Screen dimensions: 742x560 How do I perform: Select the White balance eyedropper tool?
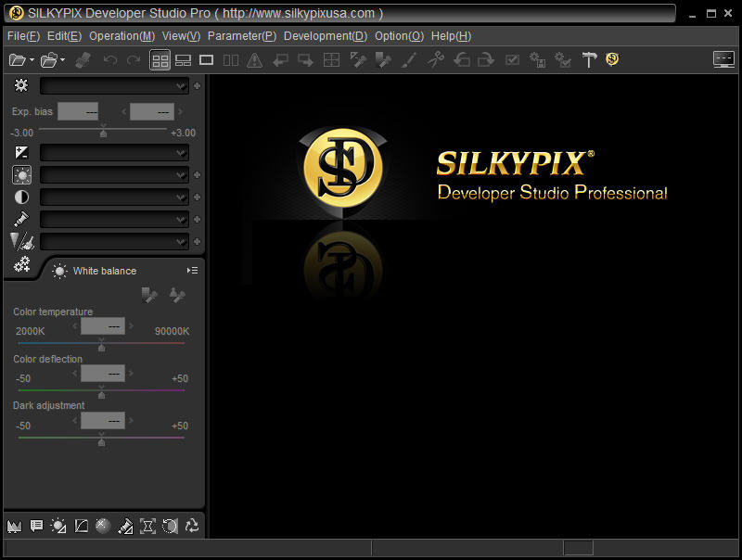pos(148,295)
